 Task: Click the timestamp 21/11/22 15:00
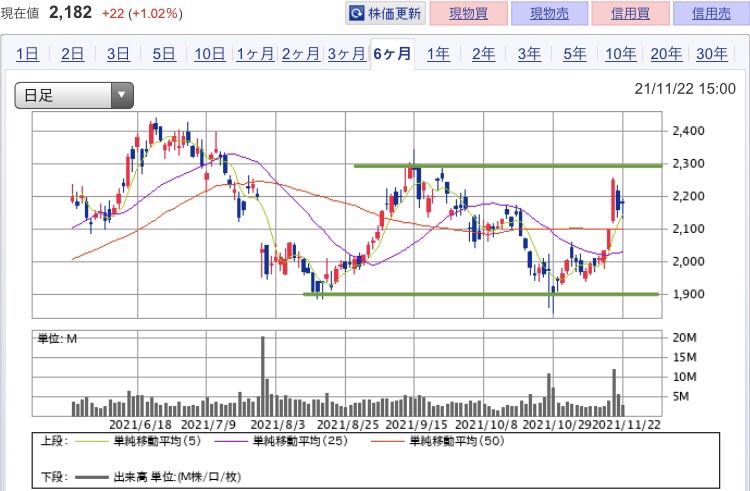(x=685, y=88)
